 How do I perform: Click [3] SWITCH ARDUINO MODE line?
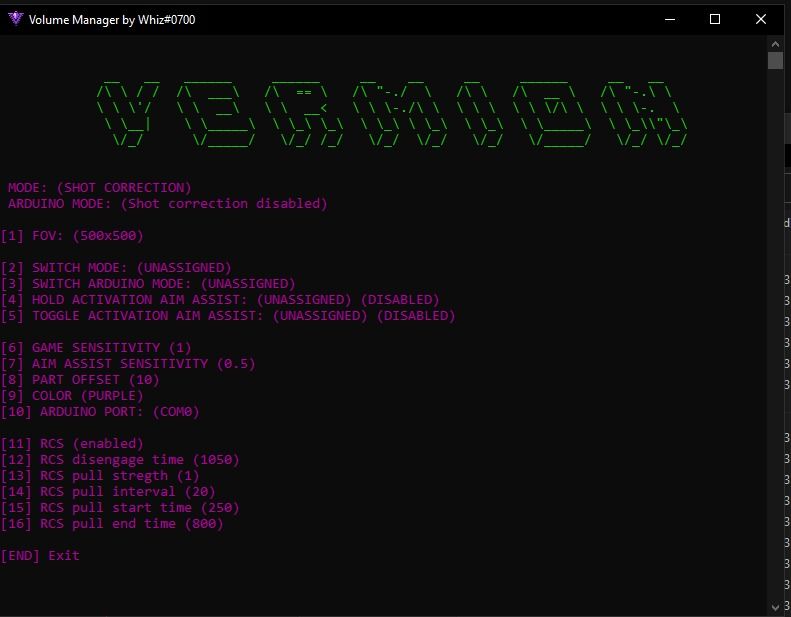148,284
